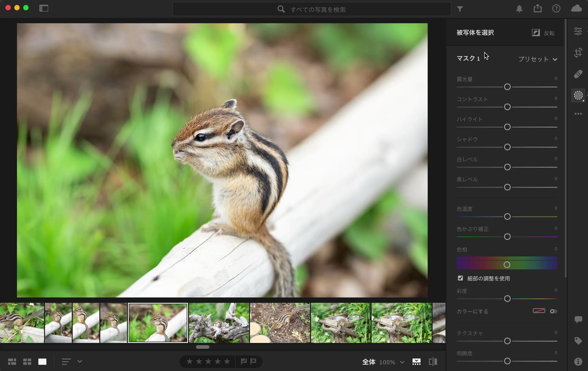Toggle the left sidebar panel icon
The image size is (588, 371).
[44, 8]
